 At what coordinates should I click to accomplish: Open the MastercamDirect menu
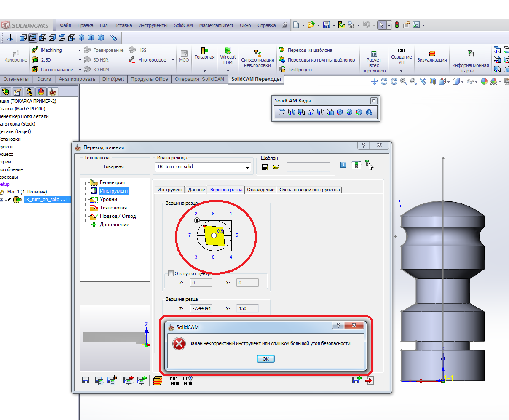[x=216, y=25]
